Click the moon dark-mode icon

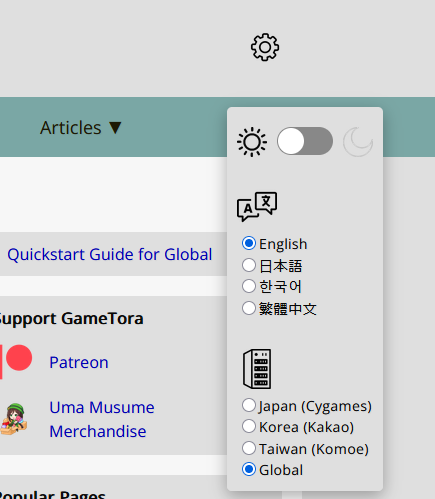[x=358, y=142]
